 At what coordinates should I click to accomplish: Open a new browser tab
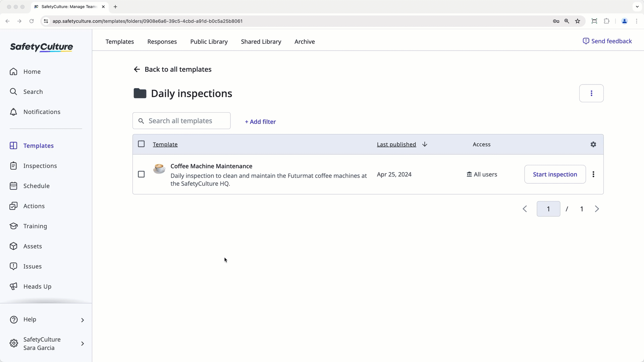coord(115,7)
